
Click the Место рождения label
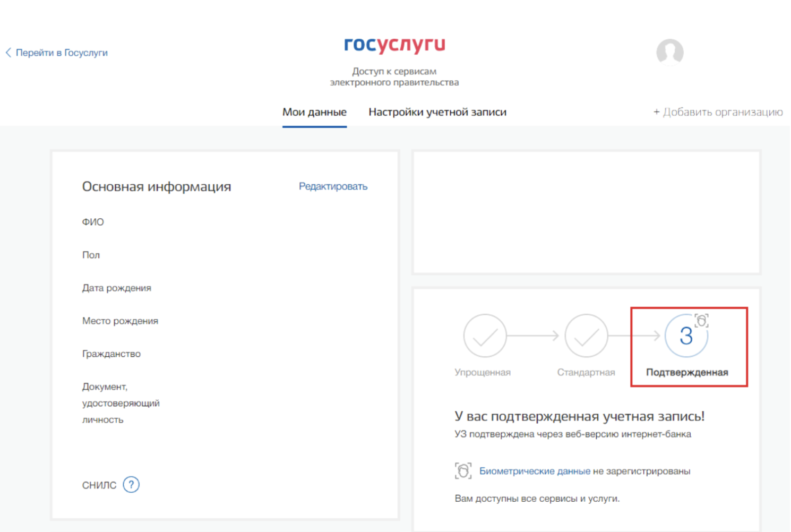[120, 321]
